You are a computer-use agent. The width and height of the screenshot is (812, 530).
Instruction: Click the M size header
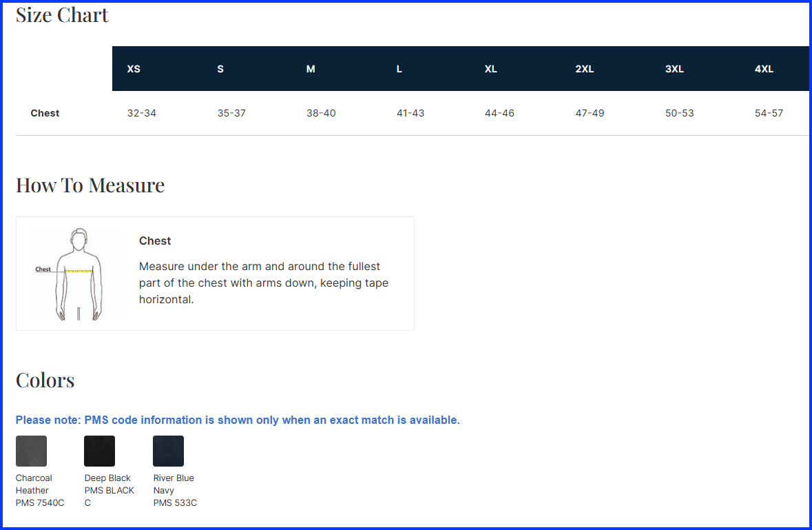[311, 69]
